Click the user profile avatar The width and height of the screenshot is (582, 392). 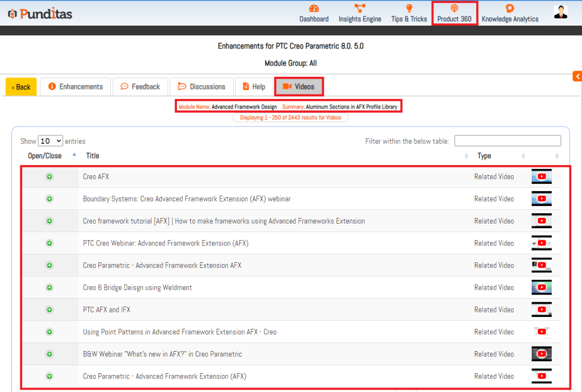point(560,13)
